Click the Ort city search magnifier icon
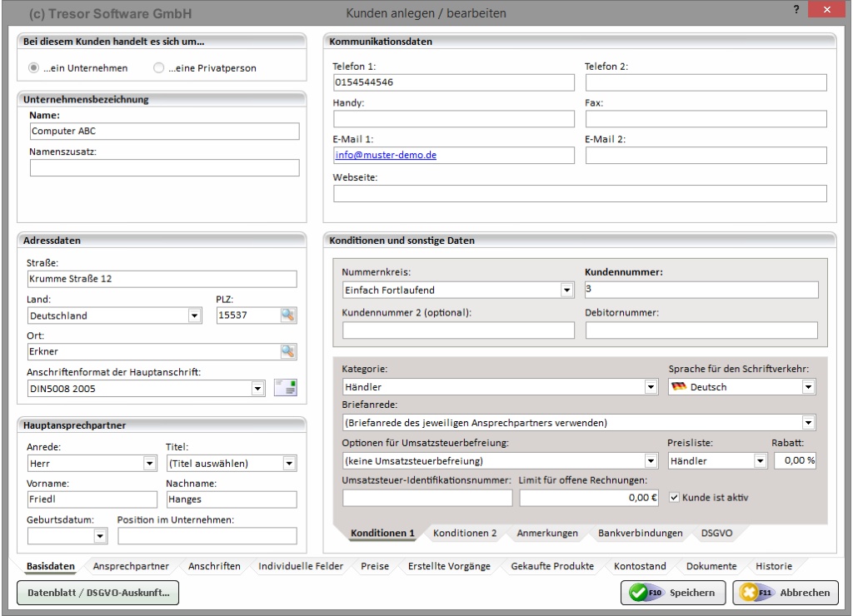The height and width of the screenshot is (616, 853). [288, 351]
